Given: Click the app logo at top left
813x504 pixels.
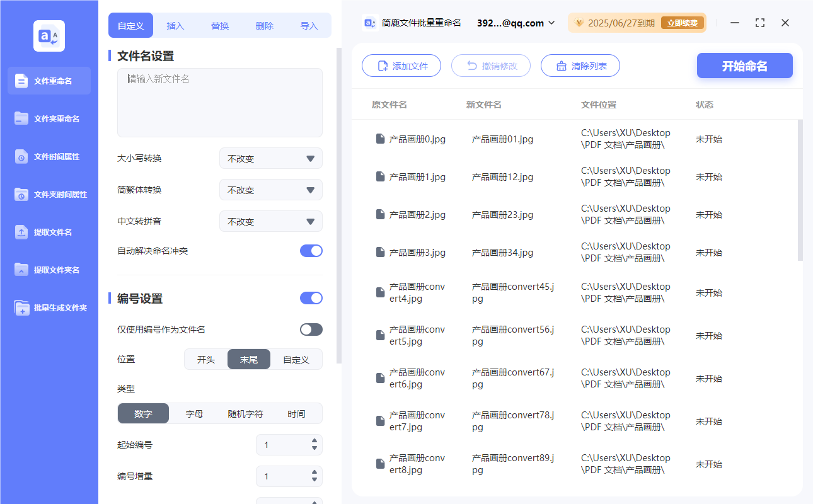Looking at the screenshot, I should [x=49, y=36].
